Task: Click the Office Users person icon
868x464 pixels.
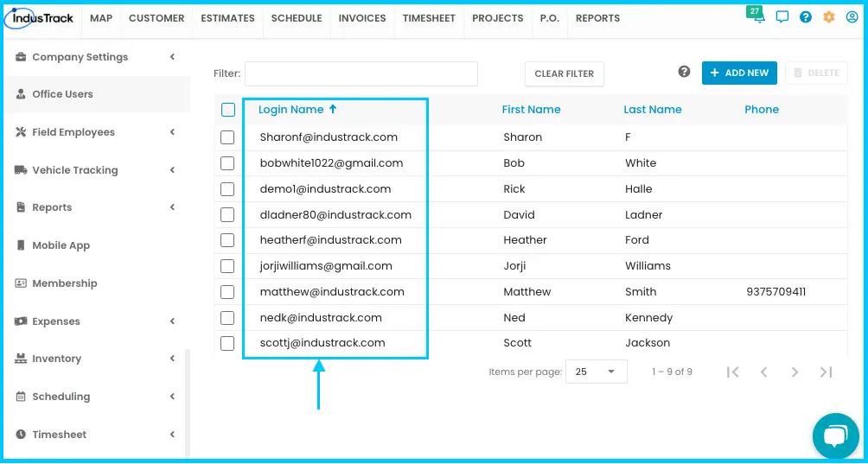Action: click(21, 94)
